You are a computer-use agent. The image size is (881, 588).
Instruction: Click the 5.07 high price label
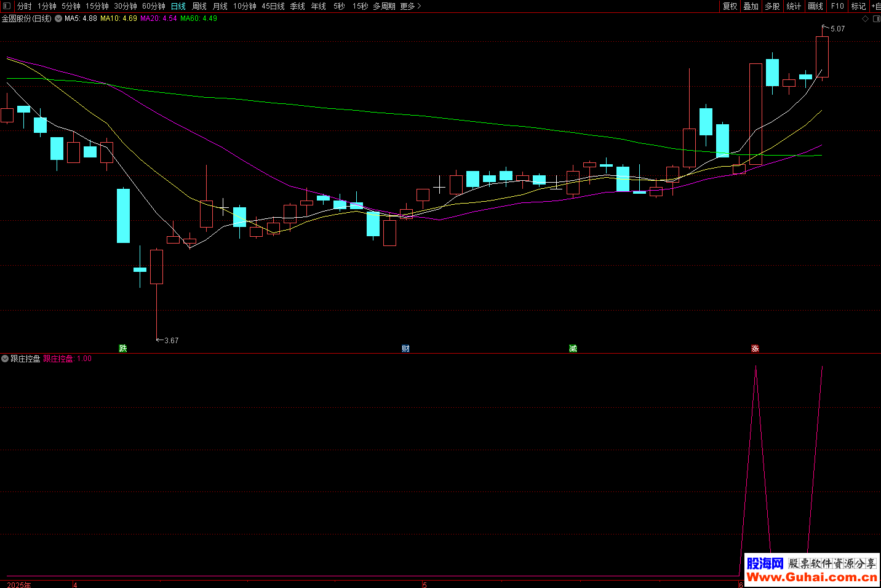pyautogui.click(x=837, y=29)
